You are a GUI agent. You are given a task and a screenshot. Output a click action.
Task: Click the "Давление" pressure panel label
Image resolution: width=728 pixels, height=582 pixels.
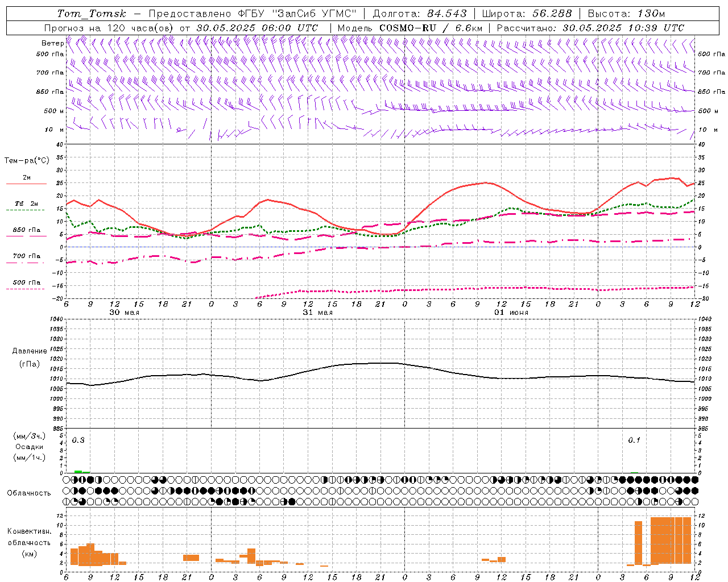29,351
